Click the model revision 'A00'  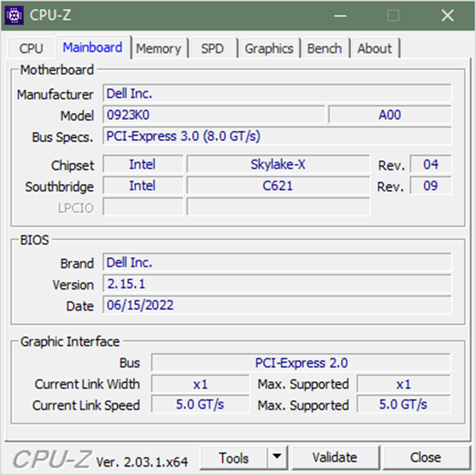pos(390,115)
